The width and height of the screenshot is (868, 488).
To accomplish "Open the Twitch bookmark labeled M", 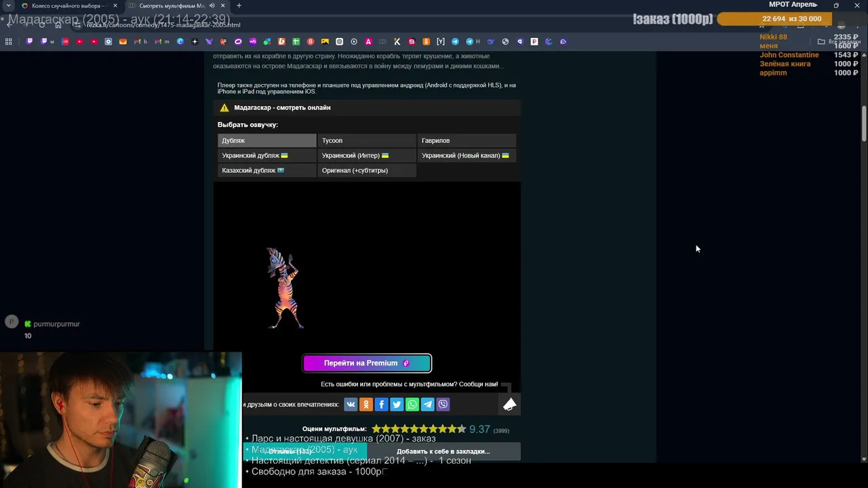I will [47, 41].
